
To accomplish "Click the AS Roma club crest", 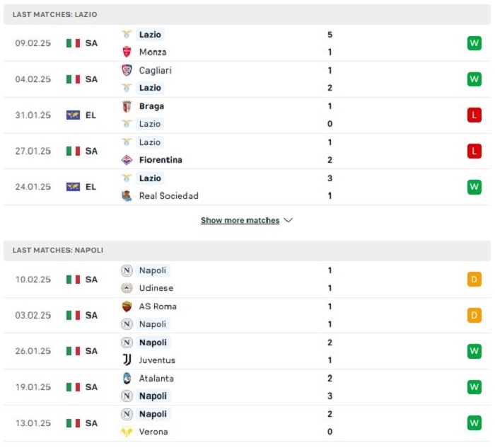I will 127,306.
